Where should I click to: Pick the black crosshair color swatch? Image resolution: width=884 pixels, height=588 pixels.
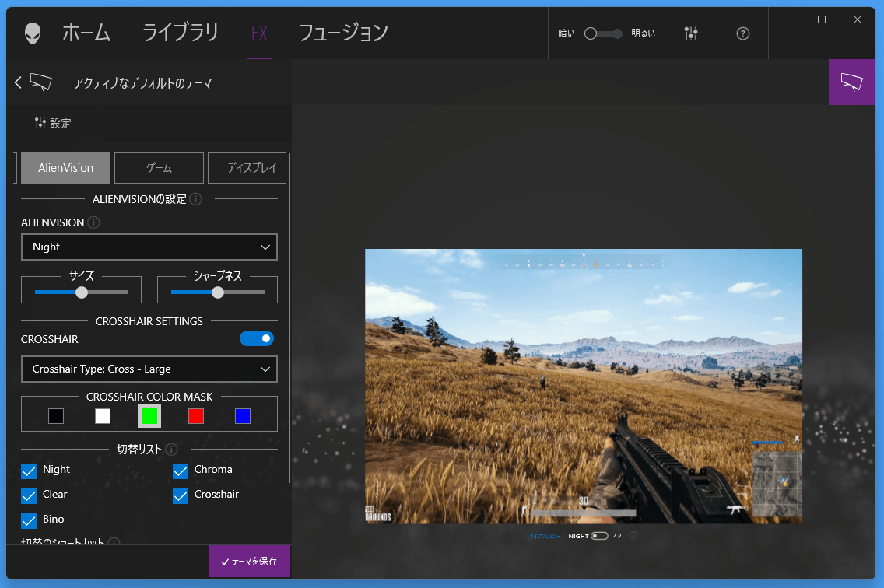56,416
